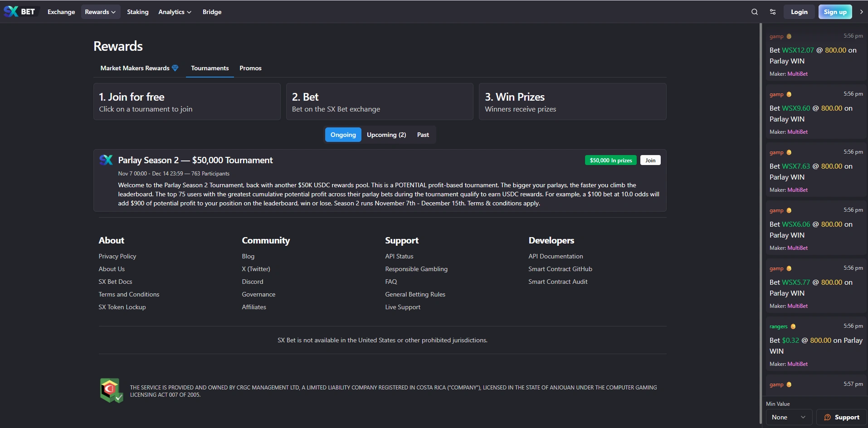Open Live Support link
The height and width of the screenshot is (428, 868).
403,307
